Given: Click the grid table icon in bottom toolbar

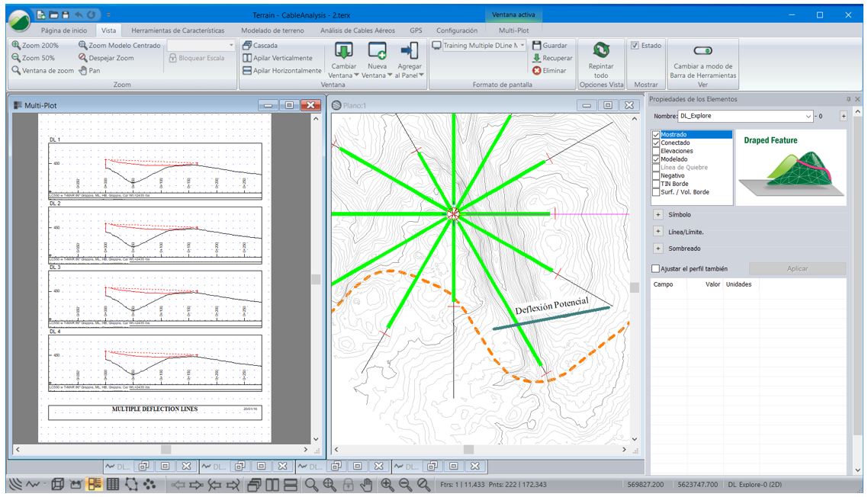Looking at the screenshot, I should [x=112, y=485].
